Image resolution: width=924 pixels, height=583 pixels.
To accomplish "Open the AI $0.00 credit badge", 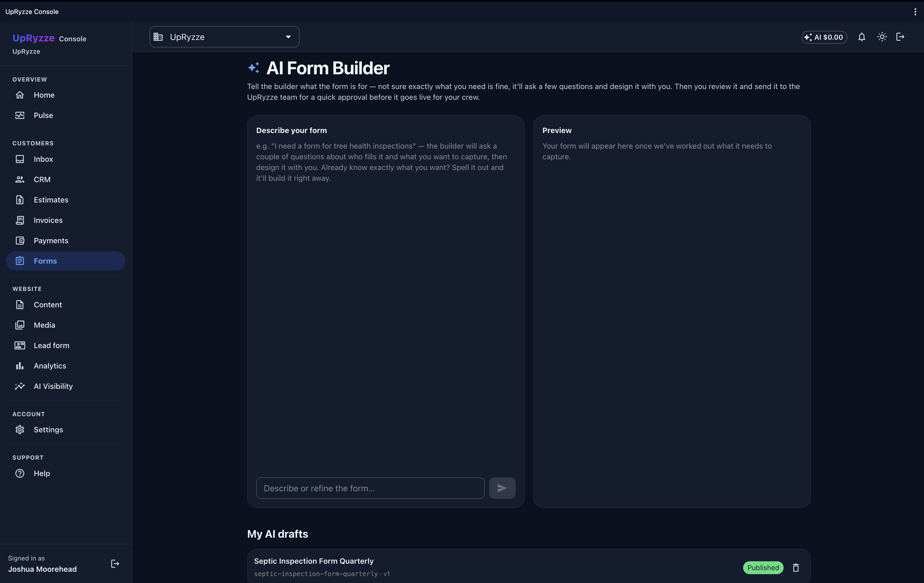I will pyautogui.click(x=824, y=37).
